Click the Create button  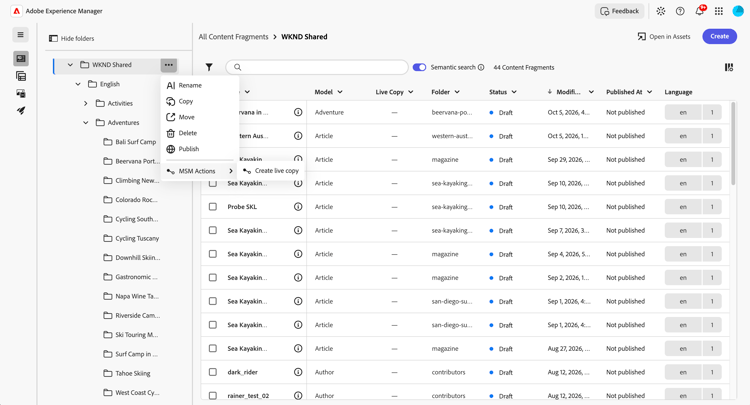click(x=719, y=36)
